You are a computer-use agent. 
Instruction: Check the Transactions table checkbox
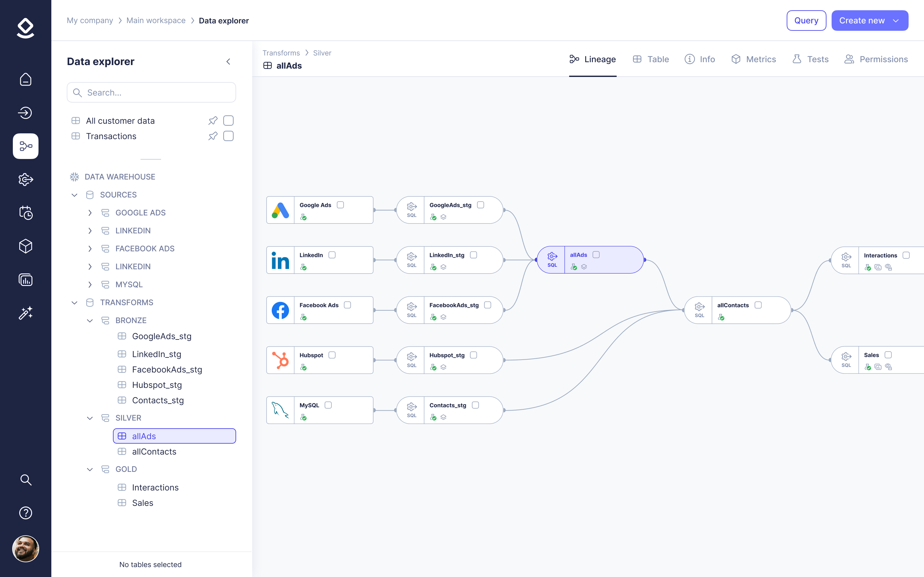(228, 136)
